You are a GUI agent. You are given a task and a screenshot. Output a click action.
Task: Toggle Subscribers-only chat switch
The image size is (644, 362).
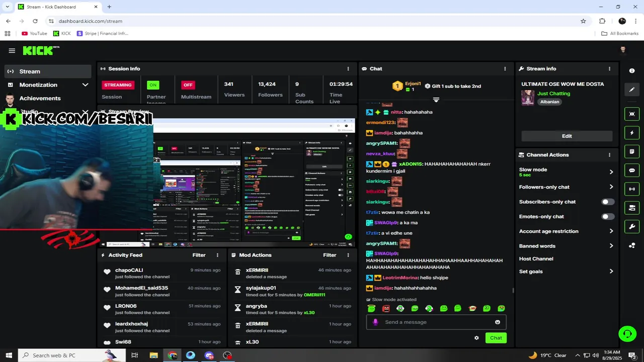[608, 202]
